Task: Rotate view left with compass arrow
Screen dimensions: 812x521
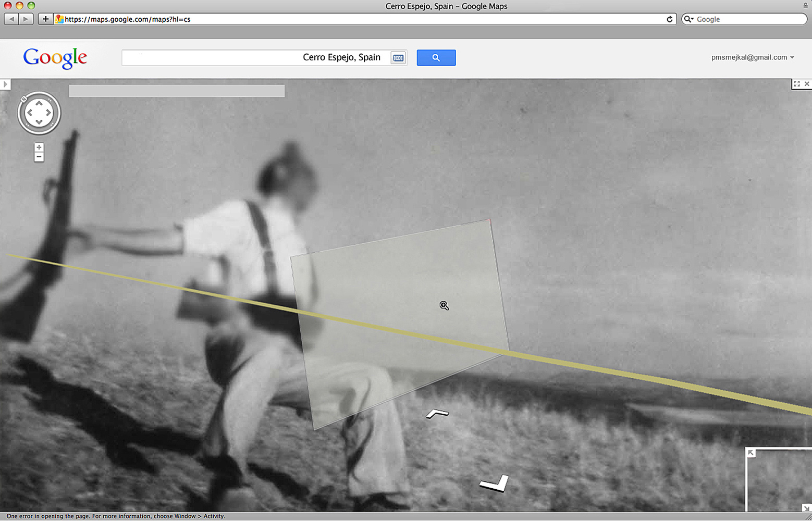Action: (30, 113)
